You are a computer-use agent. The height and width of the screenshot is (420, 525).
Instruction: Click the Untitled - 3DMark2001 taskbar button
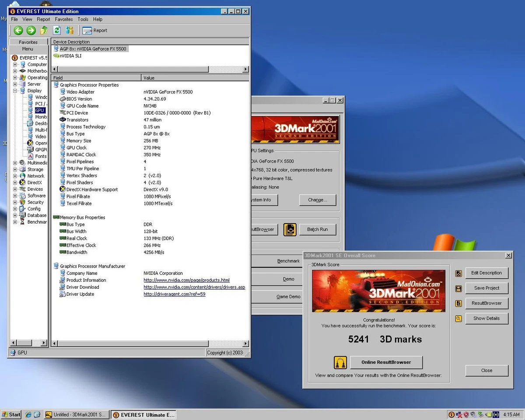click(x=76, y=415)
